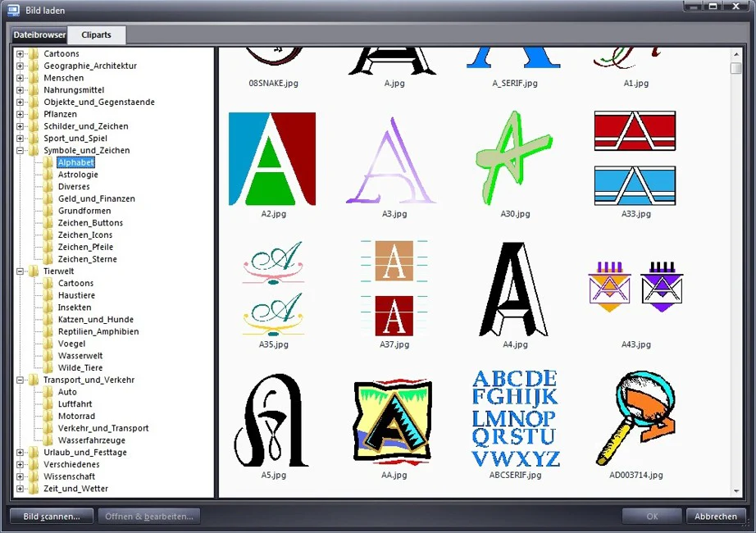The height and width of the screenshot is (533, 756).
Task: Switch to the Dateibrowser tab
Action: (39, 34)
